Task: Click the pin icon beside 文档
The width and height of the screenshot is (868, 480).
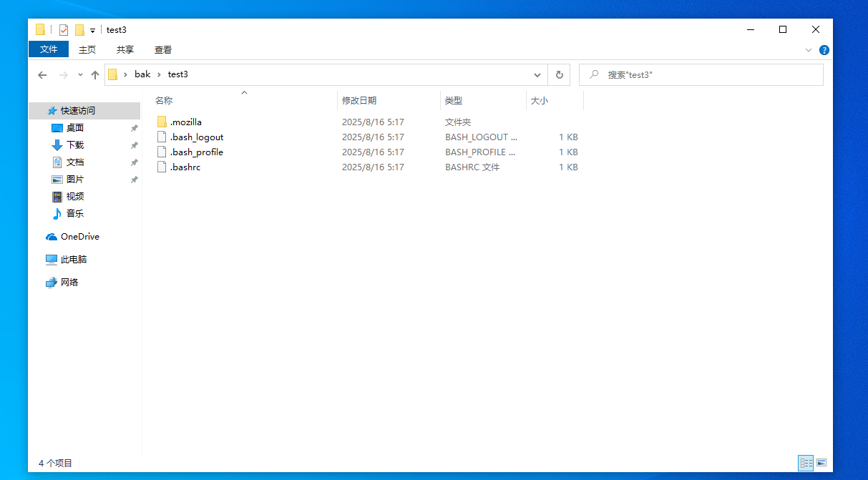Action: (x=134, y=162)
